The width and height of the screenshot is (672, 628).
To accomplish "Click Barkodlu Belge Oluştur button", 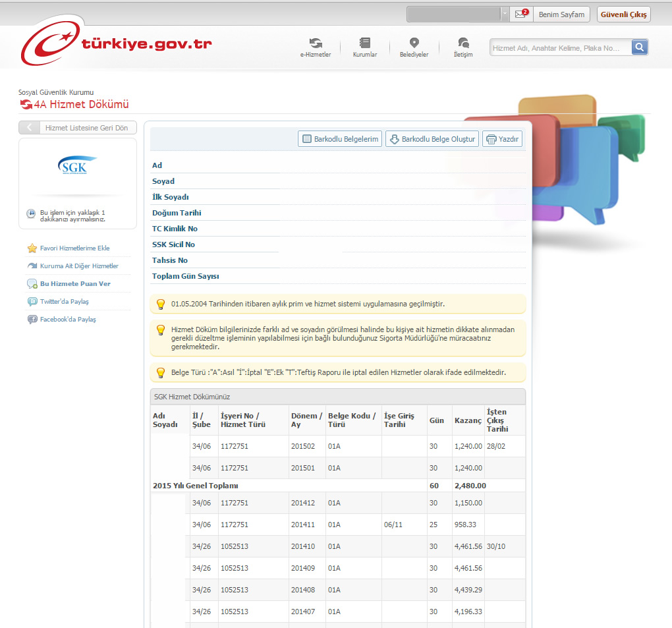I will (432, 139).
